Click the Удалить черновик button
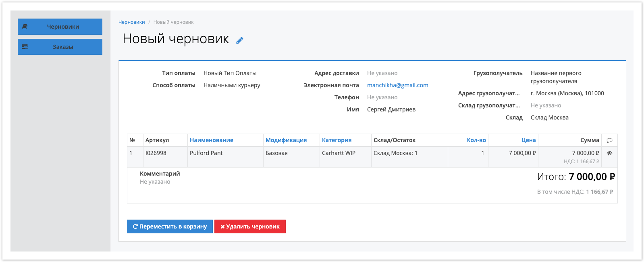Image resolution: width=644 pixels, height=262 pixels. 250,226
